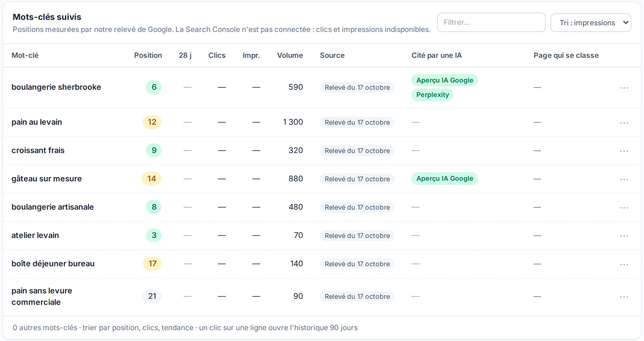Open row menu for gâteau sur mesure
Viewport: 644px width, 341px height.
[x=624, y=179]
